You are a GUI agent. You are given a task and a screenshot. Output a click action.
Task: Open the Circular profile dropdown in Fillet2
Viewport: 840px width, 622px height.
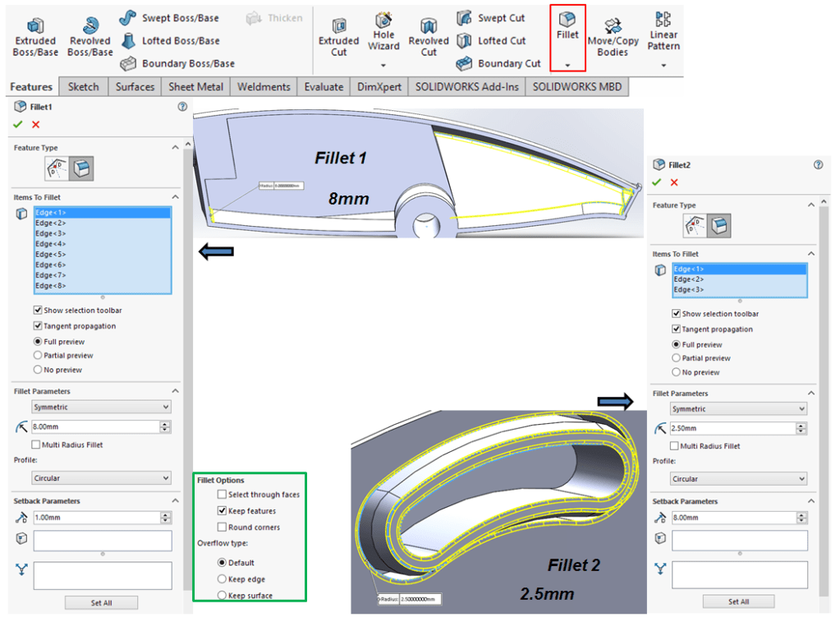point(739,479)
